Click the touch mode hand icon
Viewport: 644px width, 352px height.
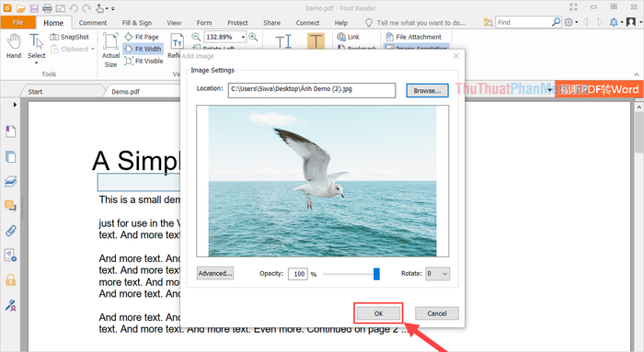[99, 8]
